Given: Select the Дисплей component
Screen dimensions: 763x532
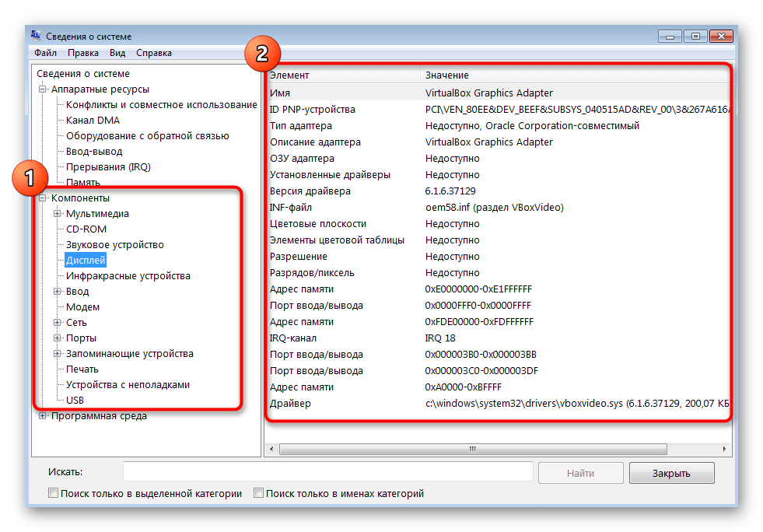Looking at the screenshot, I should pos(86,260).
